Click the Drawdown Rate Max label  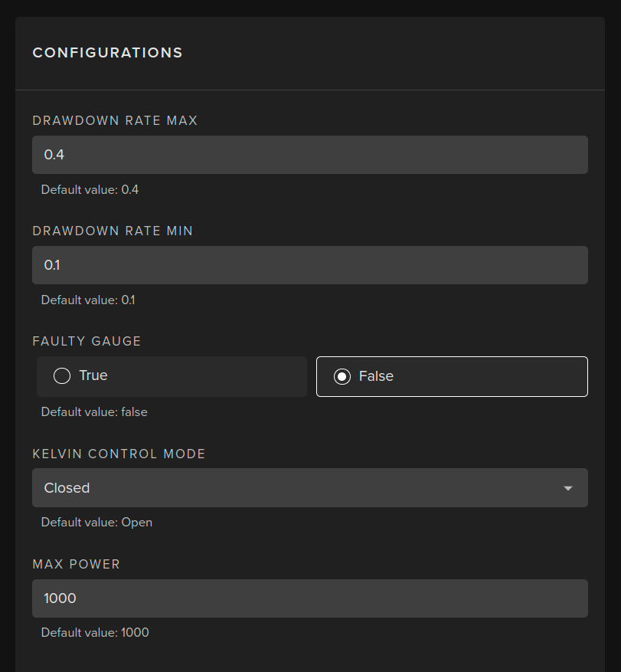click(115, 120)
